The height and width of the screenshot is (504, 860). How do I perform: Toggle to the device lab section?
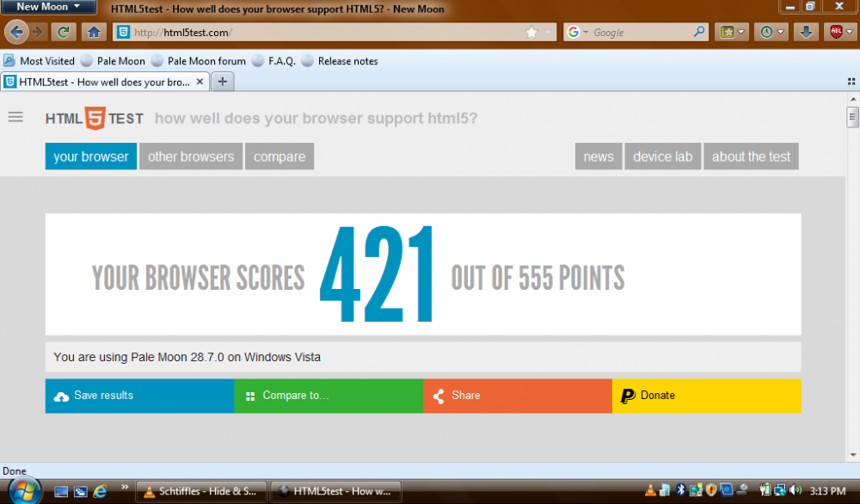point(662,156)
